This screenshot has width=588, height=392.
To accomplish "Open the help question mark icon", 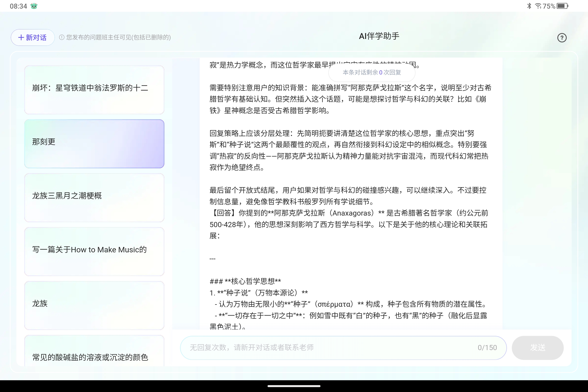I will [562, 38].
